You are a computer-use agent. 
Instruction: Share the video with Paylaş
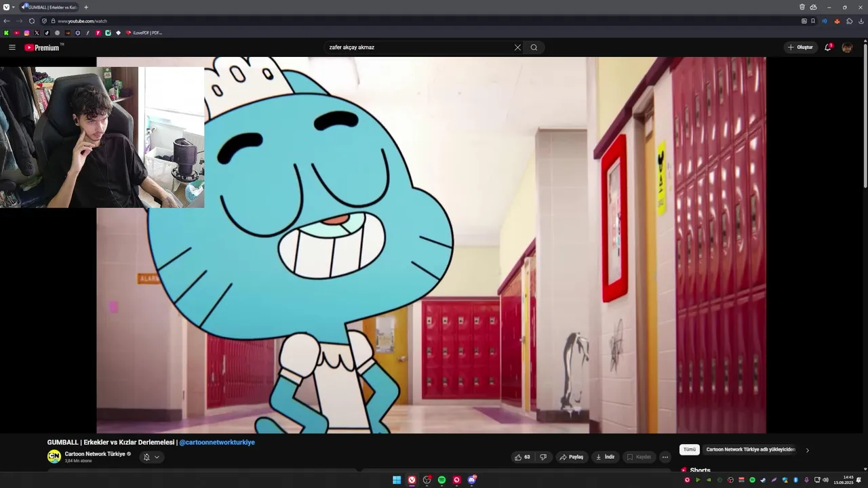tap(572, 457)
